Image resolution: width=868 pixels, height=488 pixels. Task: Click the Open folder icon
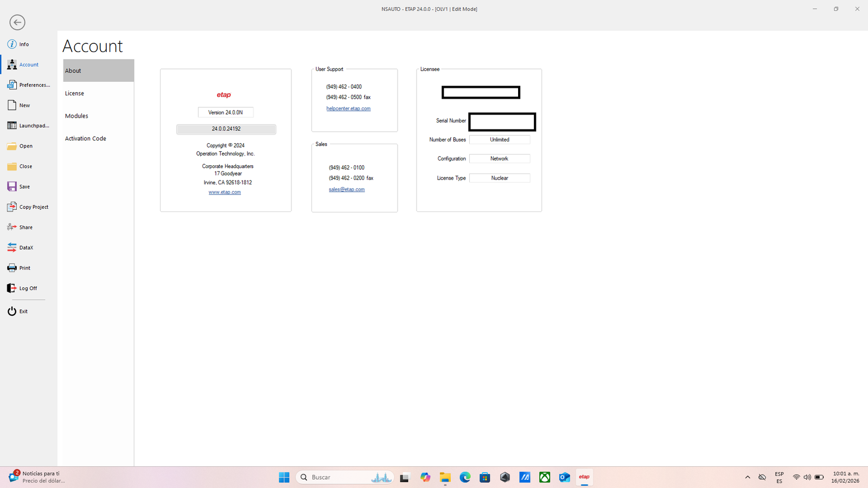(11, 146)
